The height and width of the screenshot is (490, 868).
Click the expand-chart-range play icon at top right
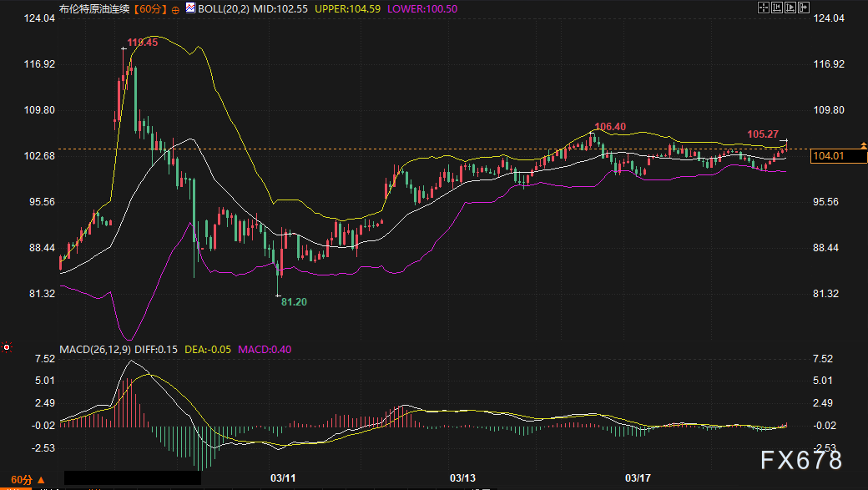790,8
